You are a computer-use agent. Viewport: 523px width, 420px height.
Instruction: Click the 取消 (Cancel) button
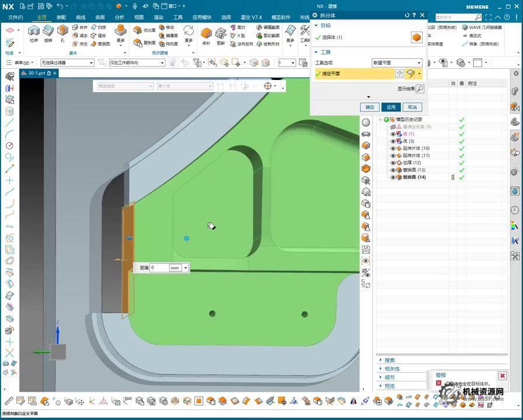(412, 107)
